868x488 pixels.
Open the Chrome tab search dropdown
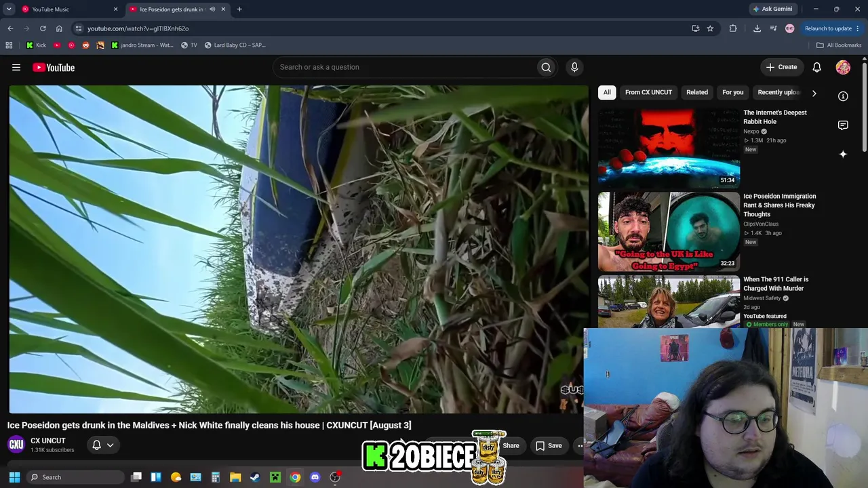point(9,9)
